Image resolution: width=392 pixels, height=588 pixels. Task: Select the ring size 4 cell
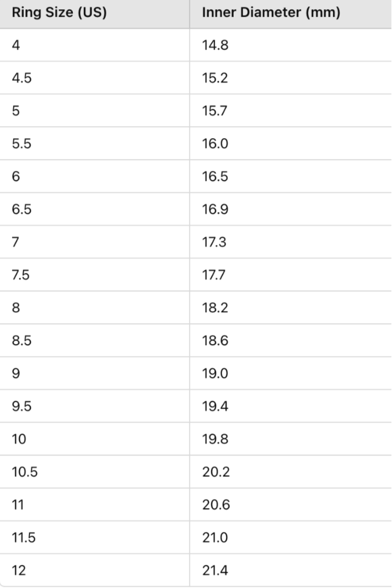[16, 45]
